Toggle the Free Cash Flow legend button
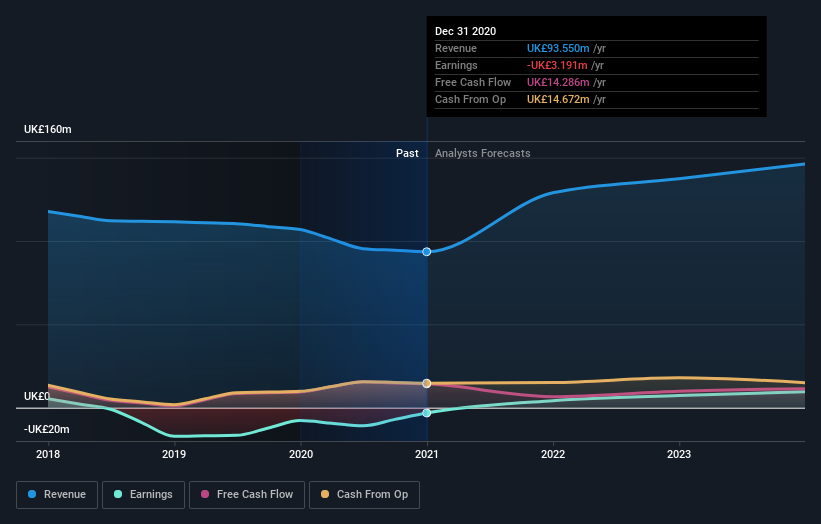The image size is (821, 524). (x=247, y=495)
